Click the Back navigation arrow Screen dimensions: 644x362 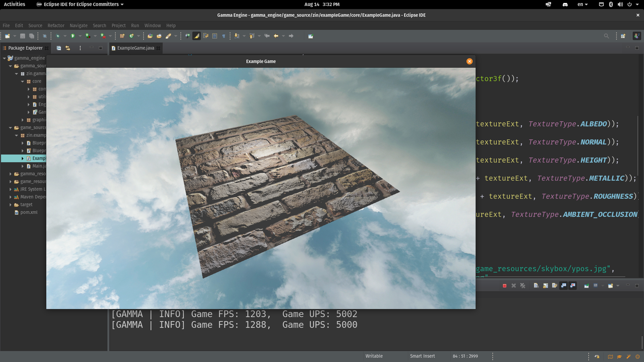[277, 36]
